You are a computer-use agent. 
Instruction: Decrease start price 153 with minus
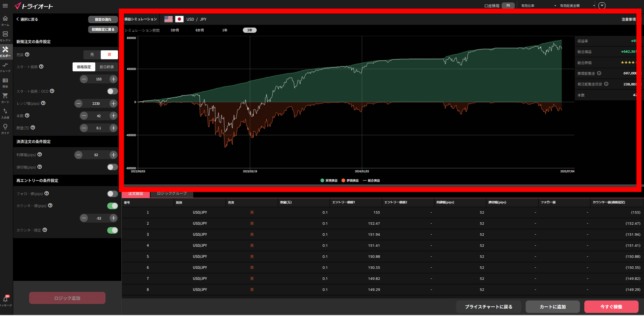(84, 79)
